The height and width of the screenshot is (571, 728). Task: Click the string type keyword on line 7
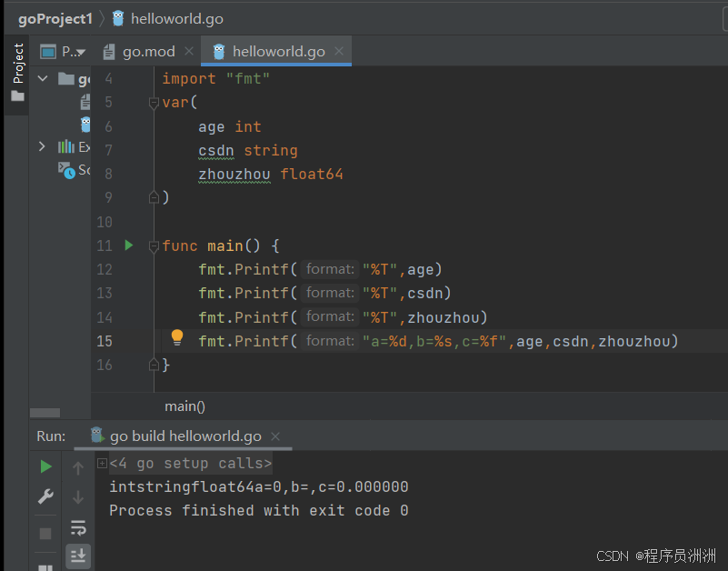click(271, 151)
